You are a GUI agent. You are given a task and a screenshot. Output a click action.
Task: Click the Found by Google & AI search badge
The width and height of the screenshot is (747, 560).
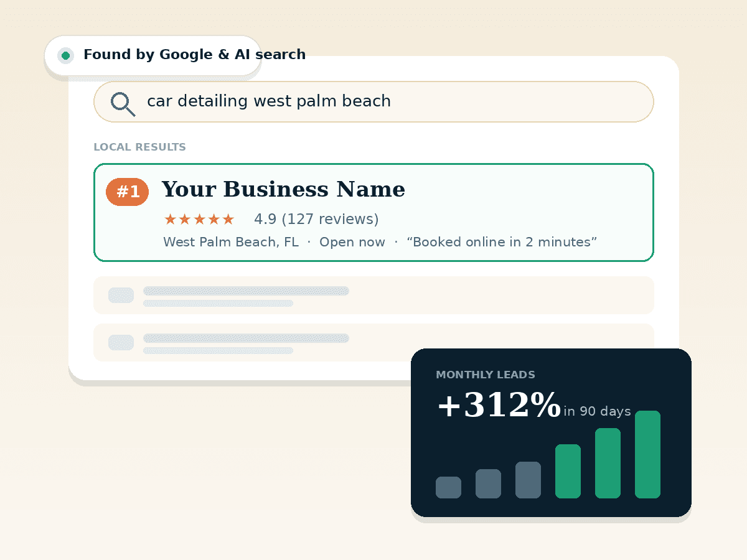[153, 55]
